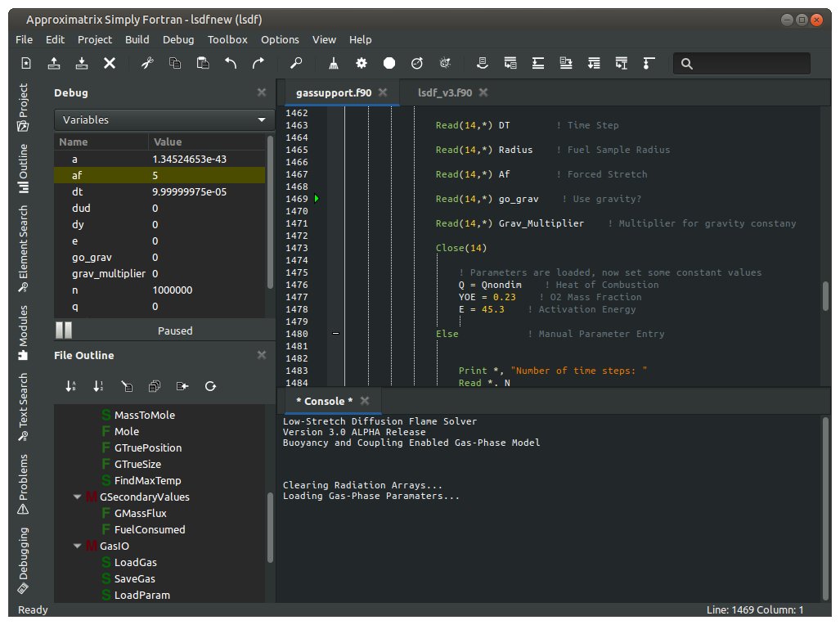
Task: Click the step-over lines toolbar icon
Action: pyautogui.click(x=538, y=63)
